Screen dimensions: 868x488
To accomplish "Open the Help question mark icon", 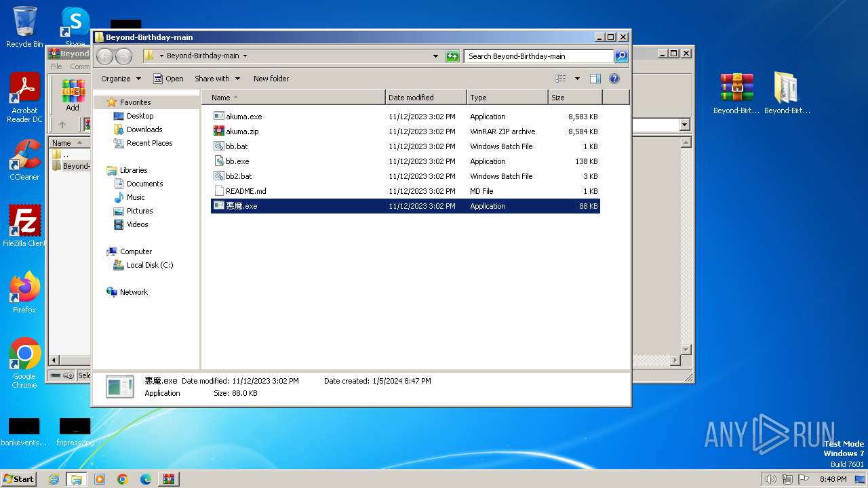I will tap(614, 79).
